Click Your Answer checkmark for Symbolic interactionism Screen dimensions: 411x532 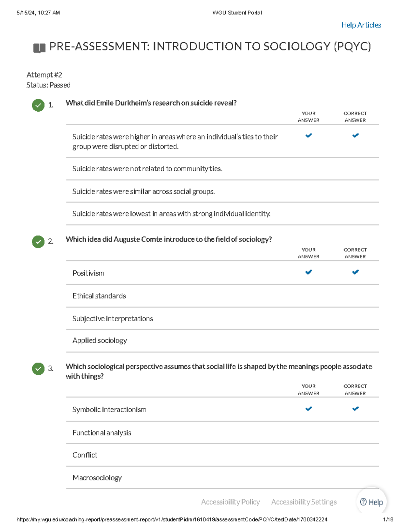pyautogui.click(x=309, y=408)
